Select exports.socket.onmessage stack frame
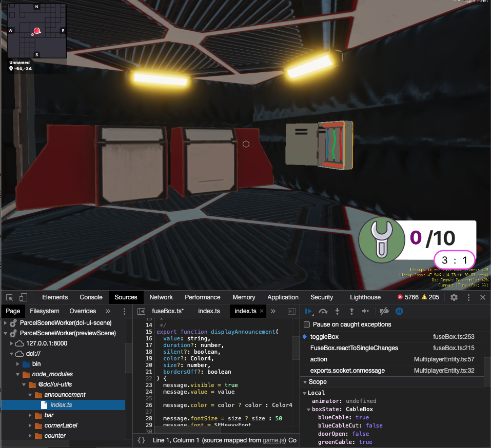The width and height of the screenshot is (491, 448). pos(392,371)
